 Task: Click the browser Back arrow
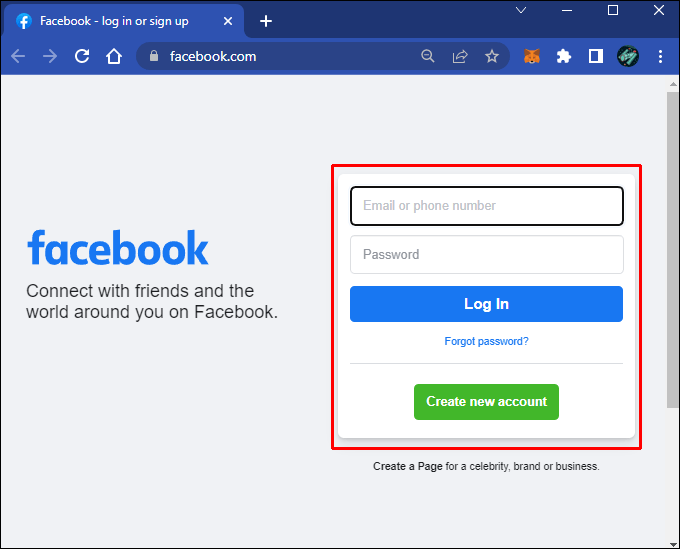(18, 56)
